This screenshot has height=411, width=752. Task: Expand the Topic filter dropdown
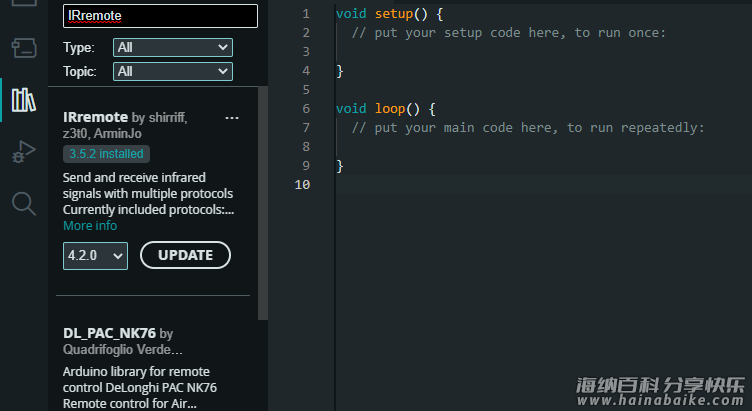pos(172,71)
